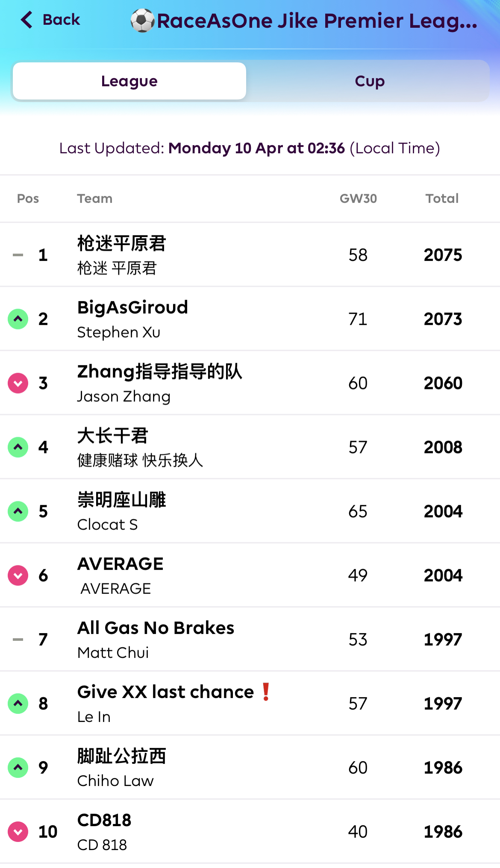500x868 pixels.
Task: Click green up arrow beside BigAsGiroud
Action: coord(18,319)
